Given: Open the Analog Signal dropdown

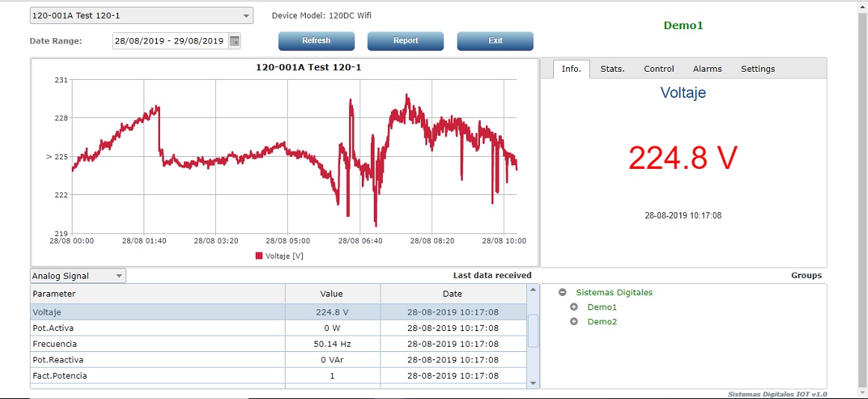Looking at the screenshot, I should [x=119, y=276].
